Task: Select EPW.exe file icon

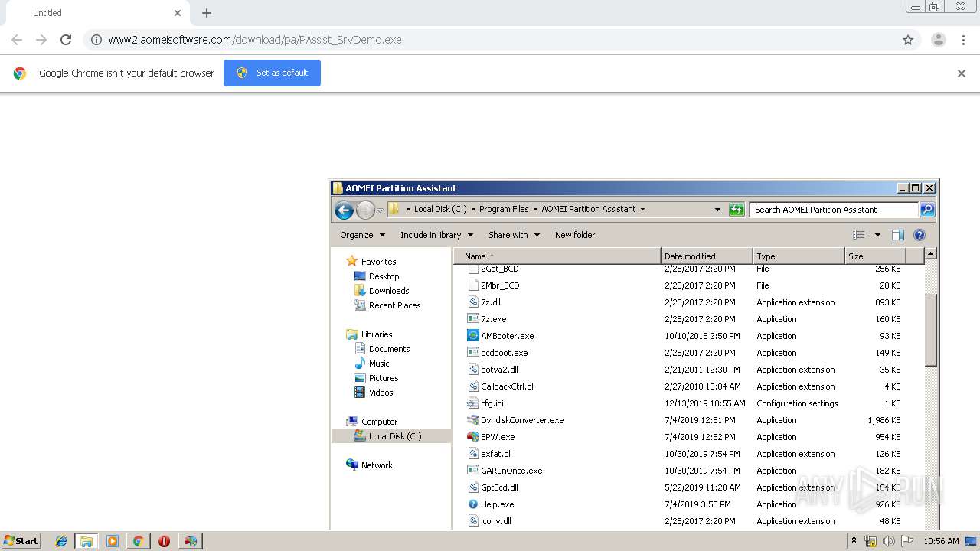Action: [x=473, y=436]
